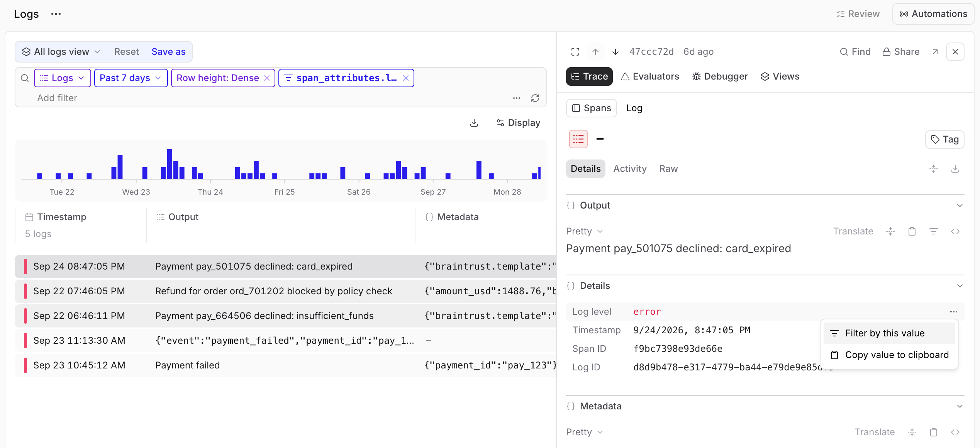Click Metadata collapse sparkle icon
980x448 pixels.
912,432
